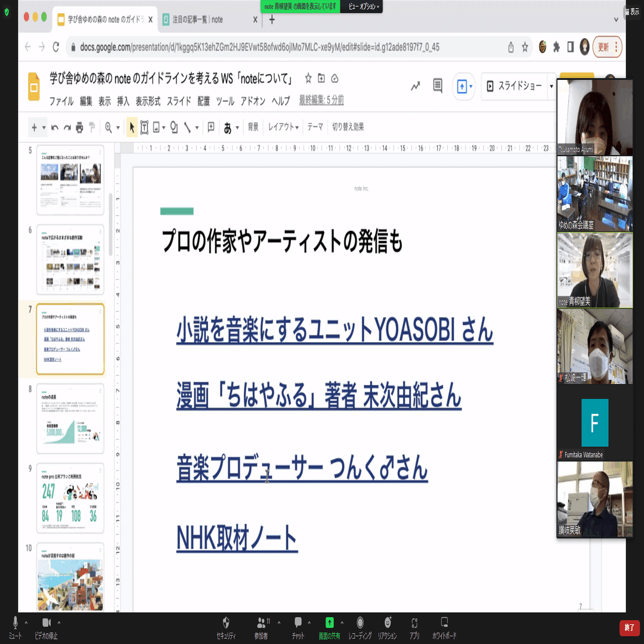Add a comment from toolbar

(210, 128)
